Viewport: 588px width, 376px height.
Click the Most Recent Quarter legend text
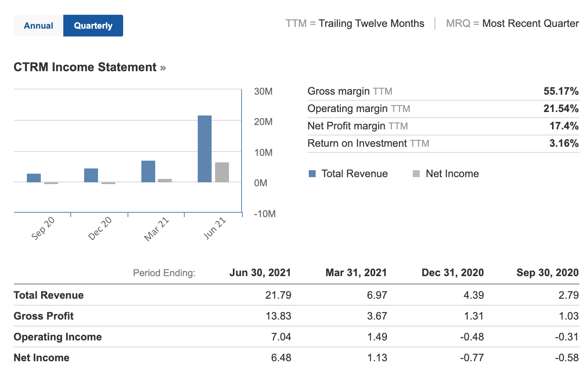531,23
